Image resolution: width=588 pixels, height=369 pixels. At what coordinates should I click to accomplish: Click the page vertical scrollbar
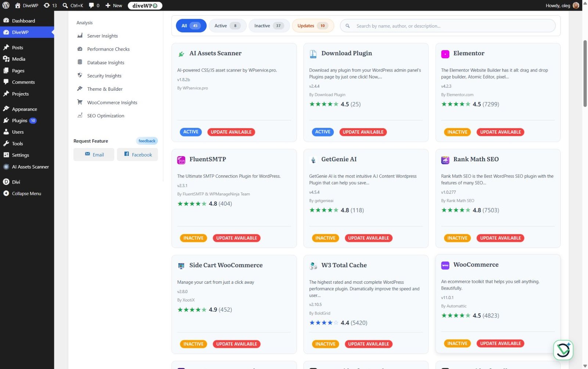[x=585, y=73]
